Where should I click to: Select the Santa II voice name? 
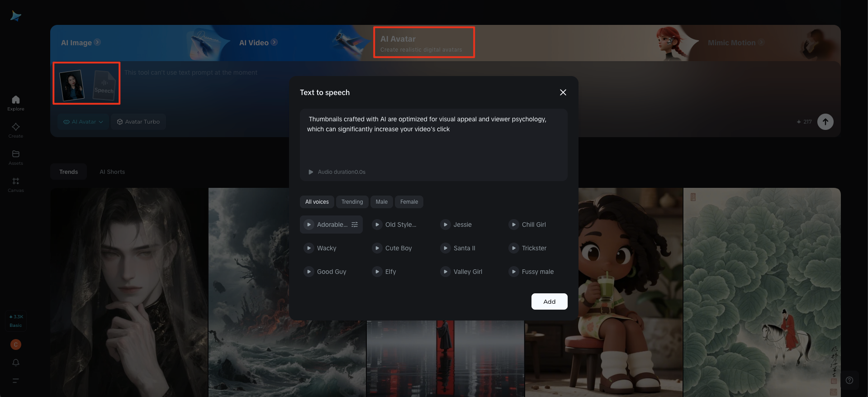coord(465,248)
